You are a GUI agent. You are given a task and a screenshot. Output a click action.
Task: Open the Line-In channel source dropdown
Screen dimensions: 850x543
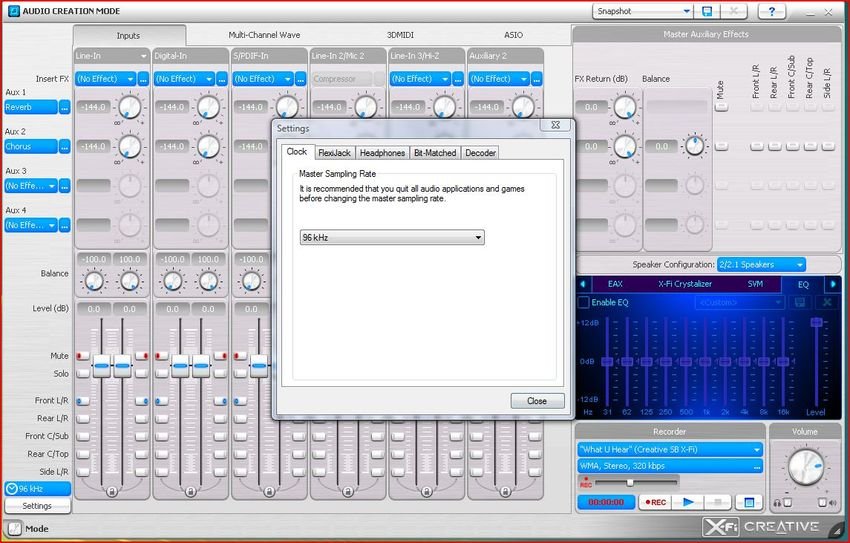[x=112, y=56]
